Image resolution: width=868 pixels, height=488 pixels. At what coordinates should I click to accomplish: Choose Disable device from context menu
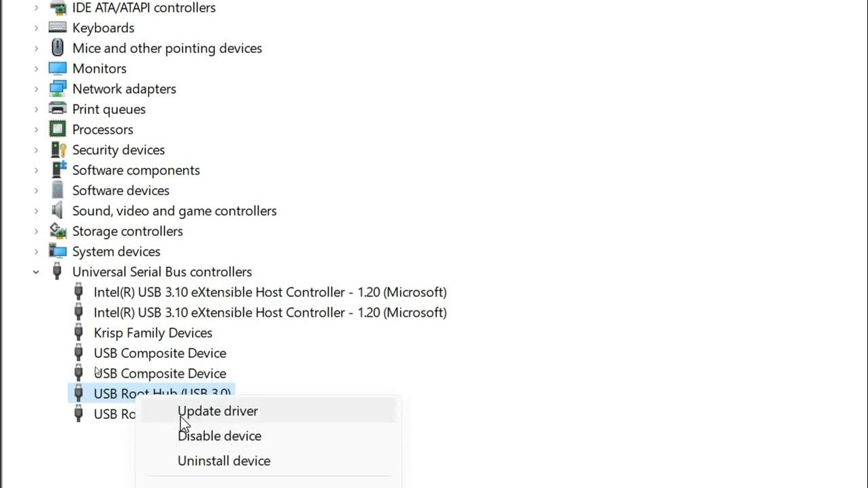[219, 436]
